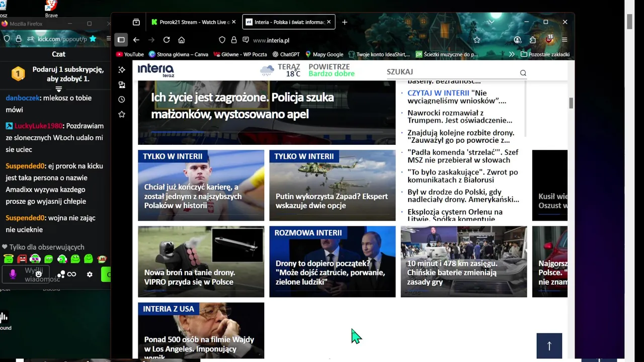
Task: Expand the gift subscription banner arrow
Action: tap(58, 89)
